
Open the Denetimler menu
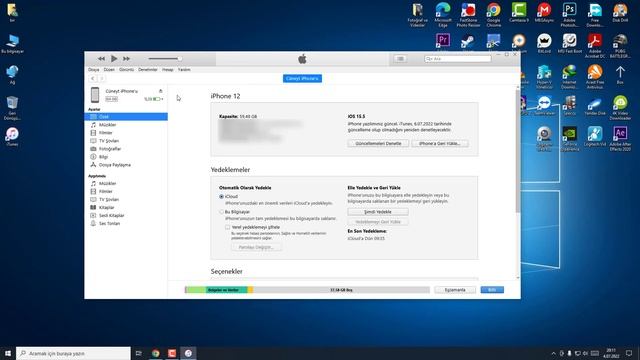click(x=148, y=70)
